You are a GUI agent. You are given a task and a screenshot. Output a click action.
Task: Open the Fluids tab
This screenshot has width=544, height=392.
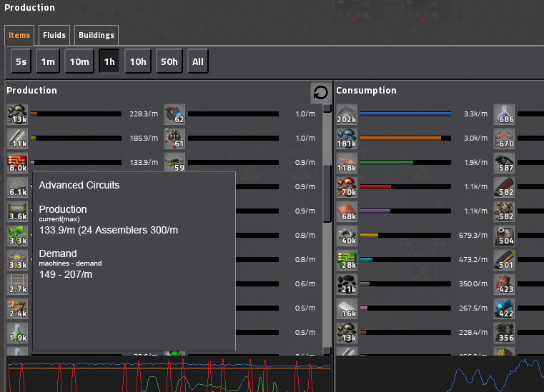tap(54, 35)
